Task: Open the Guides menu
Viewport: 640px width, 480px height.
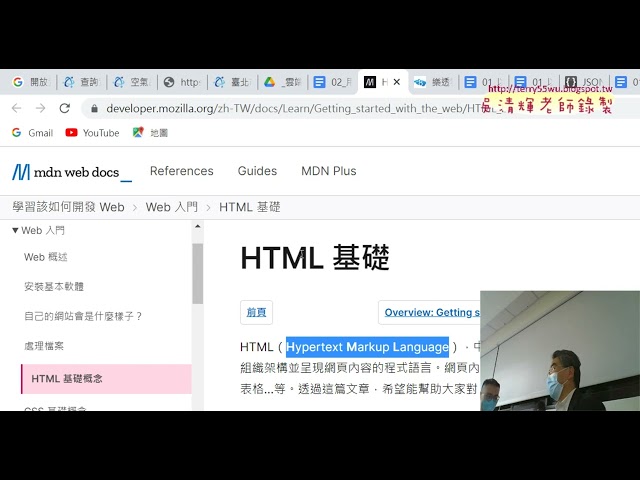Action: [x=257, y=171]
